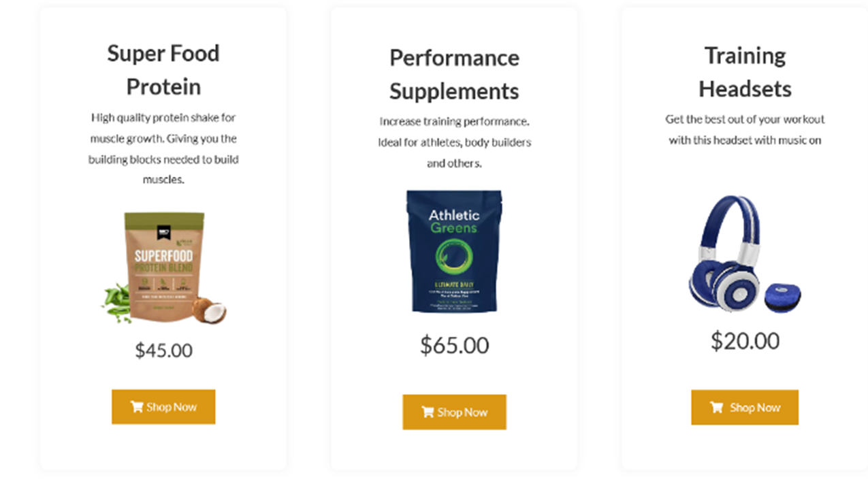Open the blue headphones product image

point(745,255)
